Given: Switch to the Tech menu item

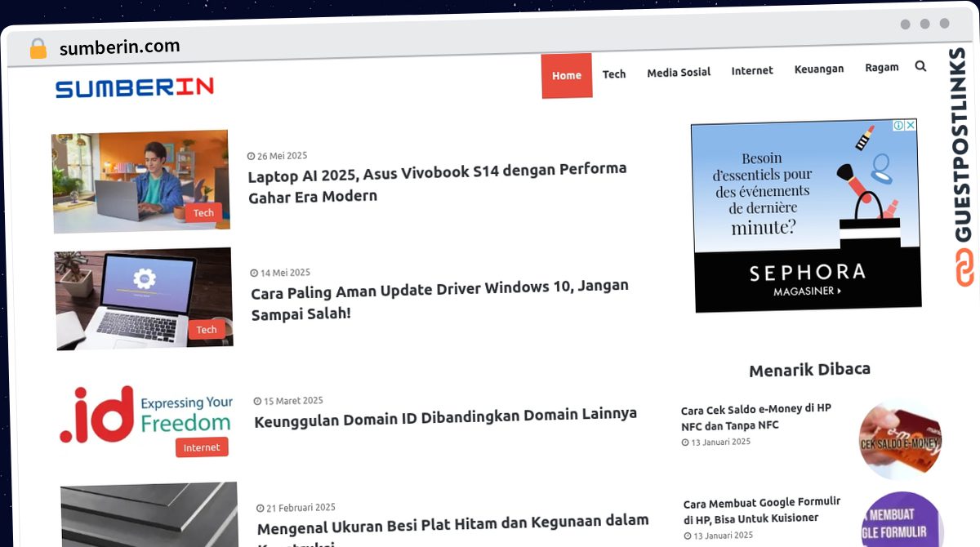Looking at the screenshot, I should tap(614, 73).
